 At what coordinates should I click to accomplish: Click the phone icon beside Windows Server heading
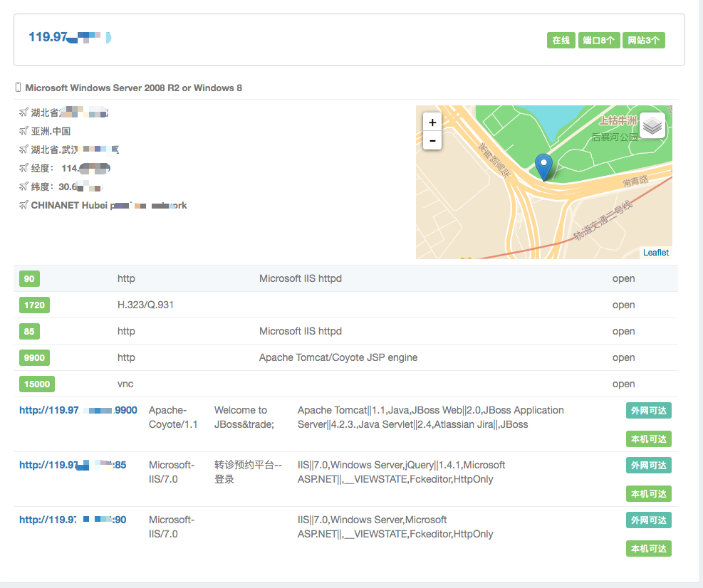[x=19, y=88]
